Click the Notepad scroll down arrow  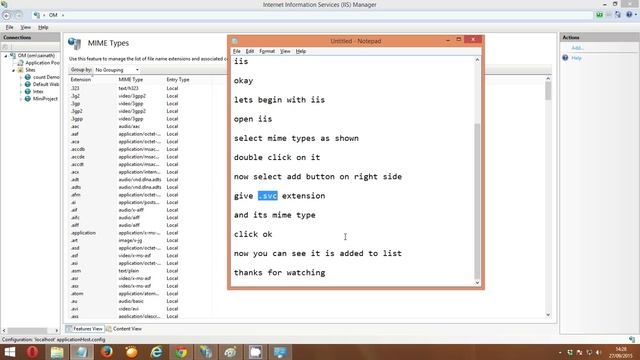477,282
